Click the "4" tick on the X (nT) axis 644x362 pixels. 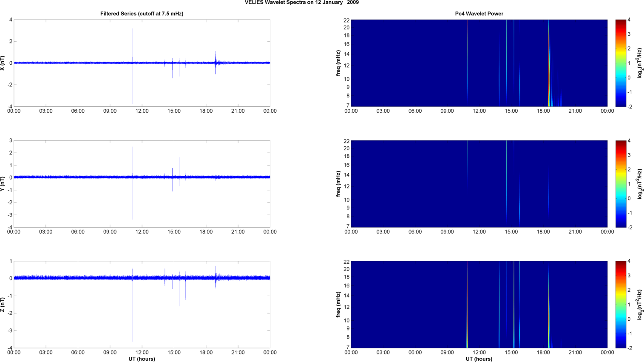(x=11, y=20)
